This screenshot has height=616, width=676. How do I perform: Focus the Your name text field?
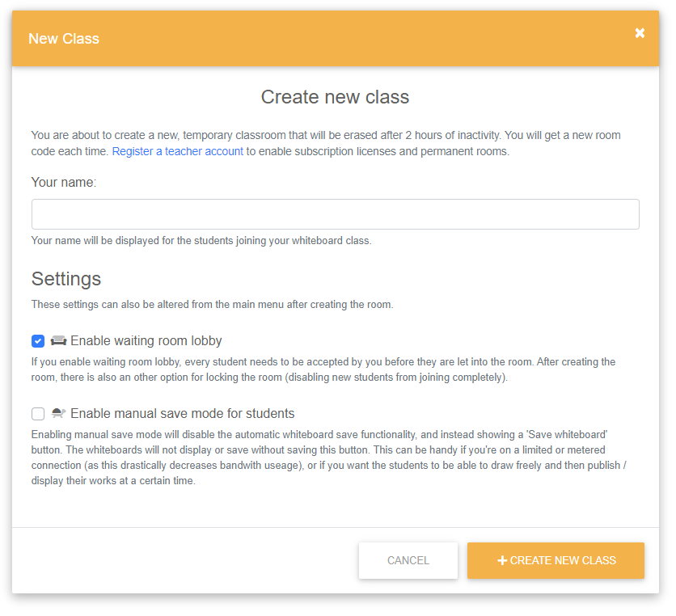335,214
